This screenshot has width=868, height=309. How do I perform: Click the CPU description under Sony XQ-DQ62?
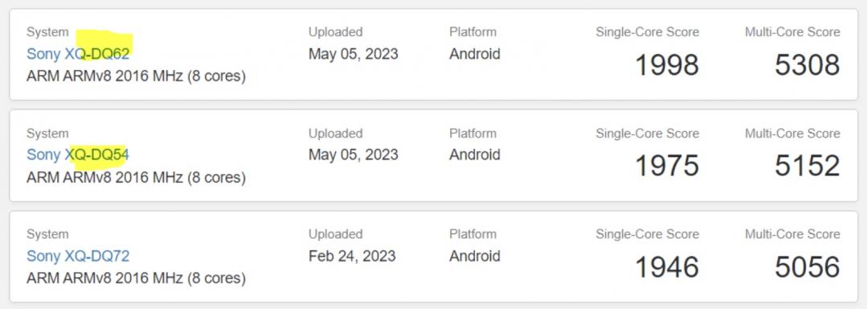(136, 76)
